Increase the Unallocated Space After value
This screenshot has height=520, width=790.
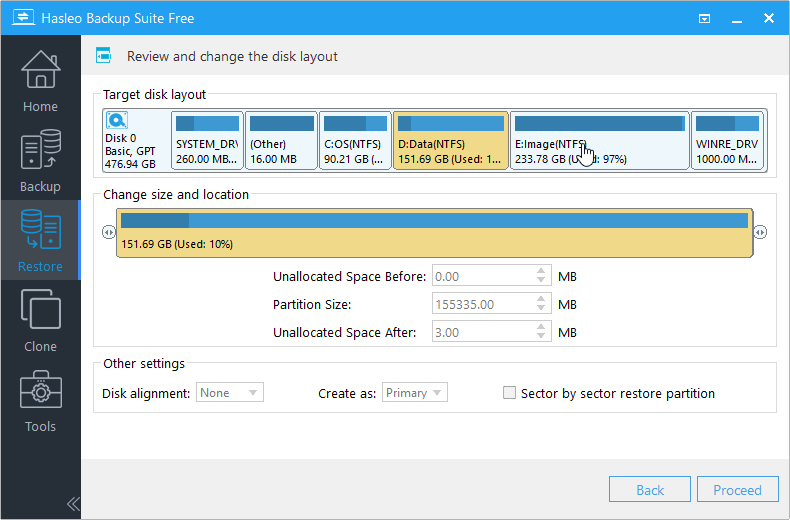tap(542, 328)
